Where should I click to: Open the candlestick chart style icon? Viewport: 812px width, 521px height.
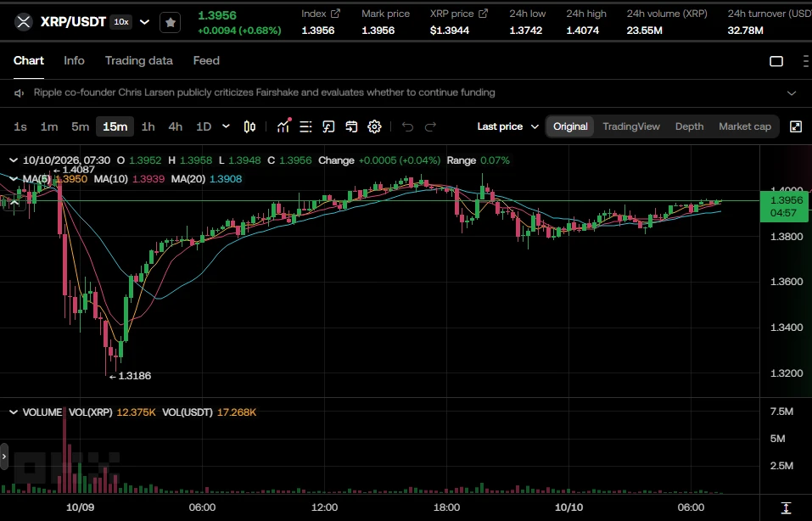pyautogui.click(x=249, y=126)
